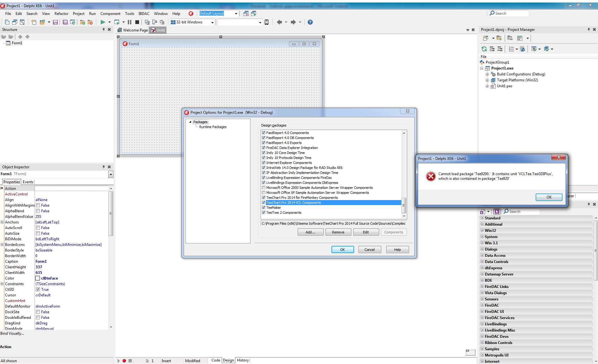
Task: Click the clBtnFace Color swatch
Action: pos(38,278)
